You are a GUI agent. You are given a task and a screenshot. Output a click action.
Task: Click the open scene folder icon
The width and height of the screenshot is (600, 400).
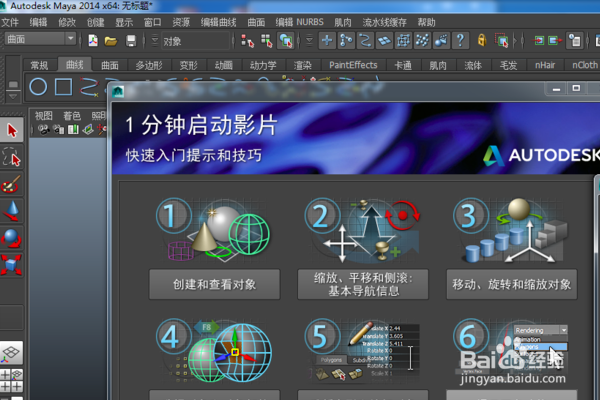point(111,41)
